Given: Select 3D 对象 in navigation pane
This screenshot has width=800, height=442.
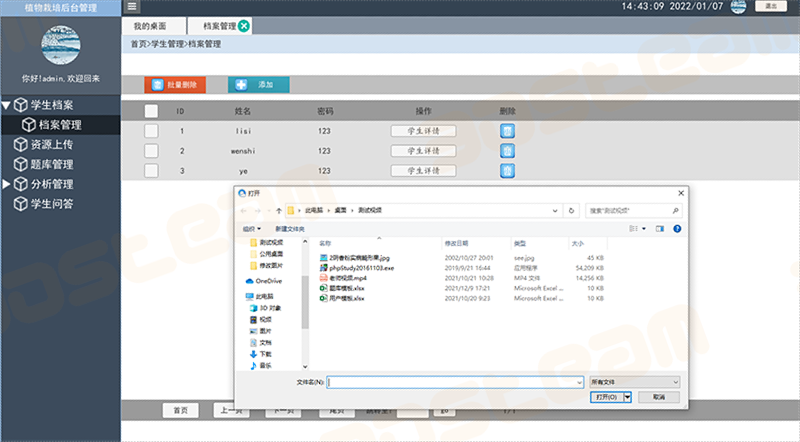Looking at the screenshot, I should [x=265, y=308].
